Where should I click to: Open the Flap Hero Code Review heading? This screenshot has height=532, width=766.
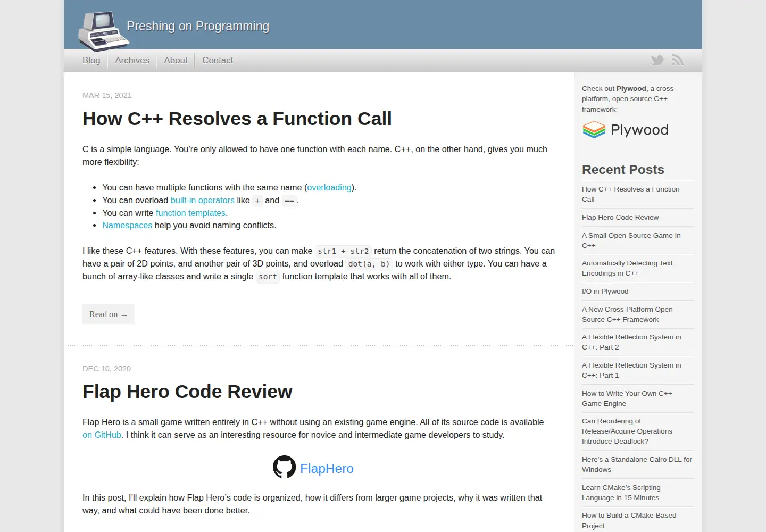pyautogui.click(x=187, y=392)
